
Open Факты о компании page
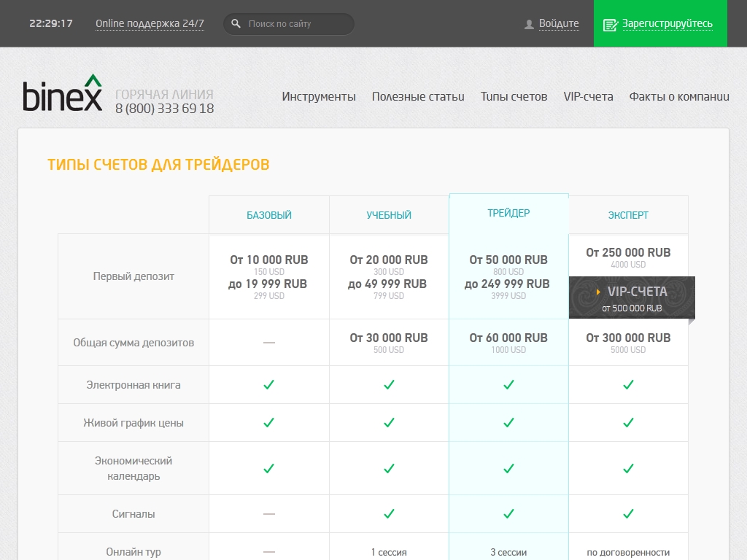[679, 96]
